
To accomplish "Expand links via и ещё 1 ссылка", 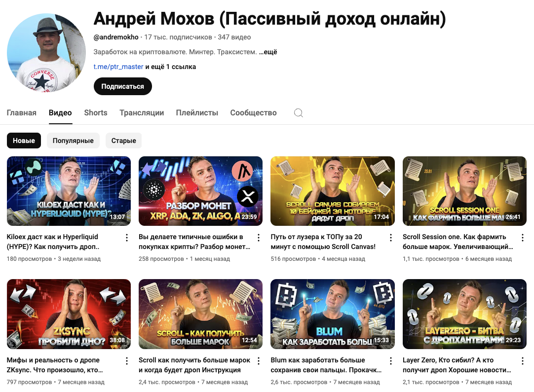I will coord(171,67).
